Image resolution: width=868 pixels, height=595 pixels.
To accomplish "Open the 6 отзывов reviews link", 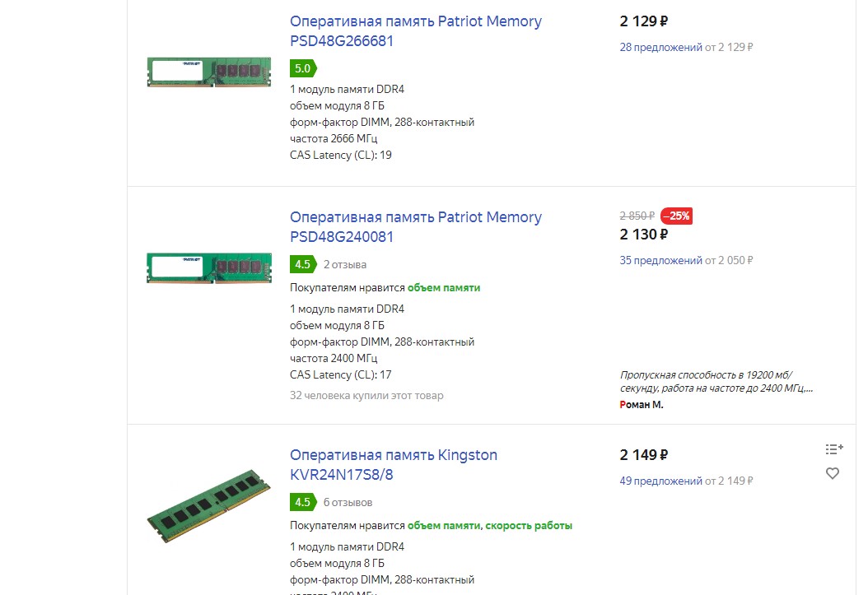I will (348, 502).
